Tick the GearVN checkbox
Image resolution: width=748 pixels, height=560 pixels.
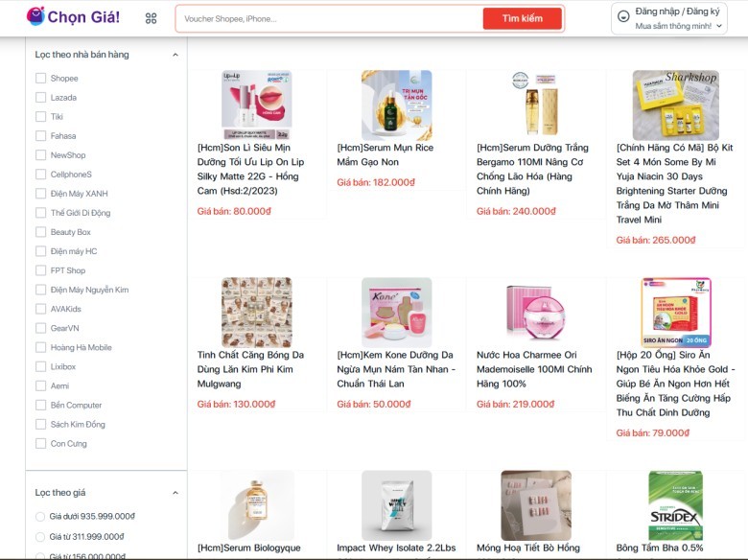pyautogui.click(x=40, y=328)
